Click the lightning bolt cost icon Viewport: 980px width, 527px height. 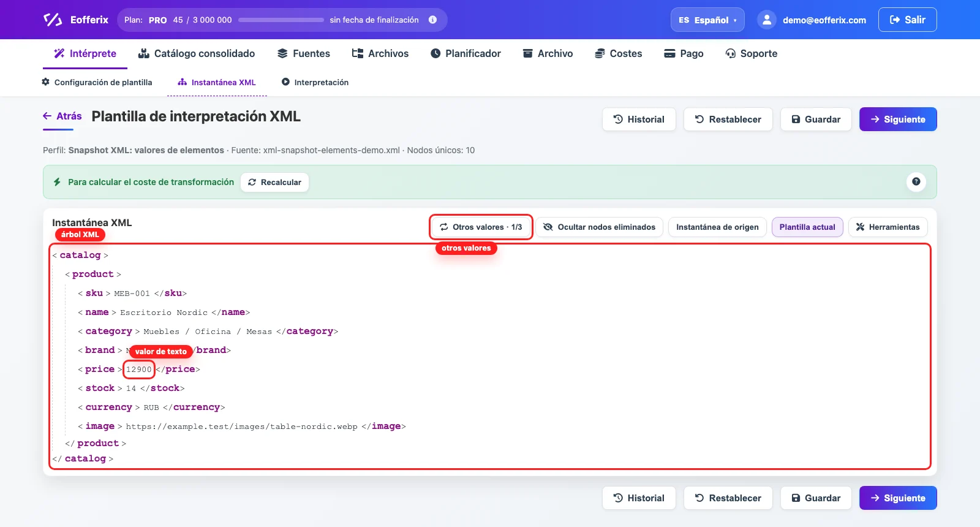point(57,182)
